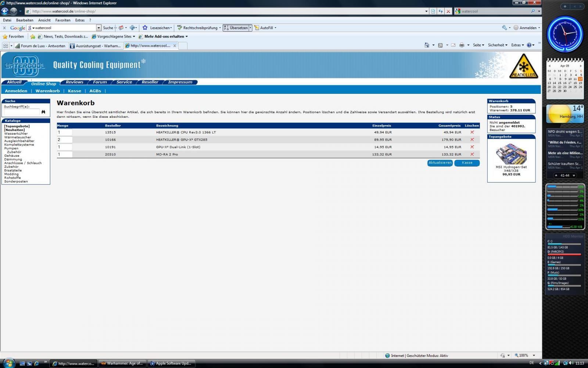Click the Apple Software Upd... taskbar button
The image size is (588, 368).
point(171,363)
